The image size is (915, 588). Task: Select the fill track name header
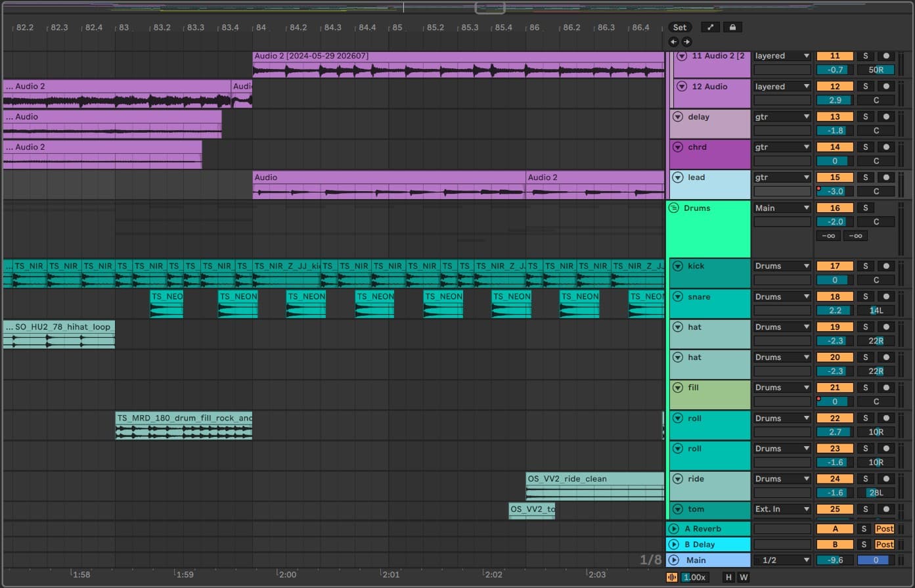[709, 395]
